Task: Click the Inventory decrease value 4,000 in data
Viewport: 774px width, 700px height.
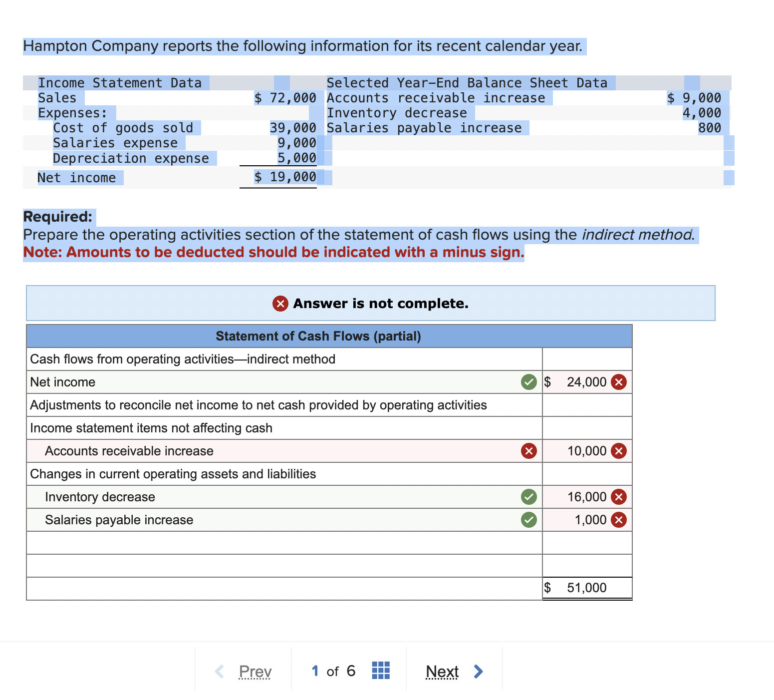Action: (x=702, y=113)
